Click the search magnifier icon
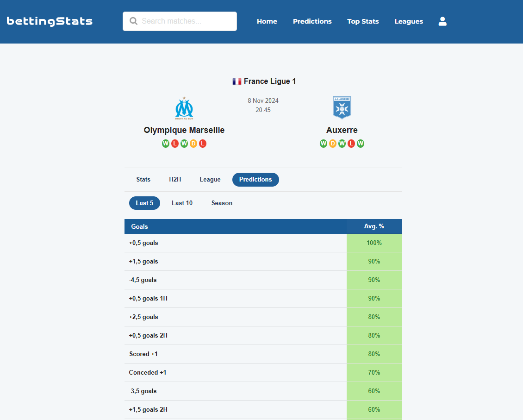 point(133,21)
